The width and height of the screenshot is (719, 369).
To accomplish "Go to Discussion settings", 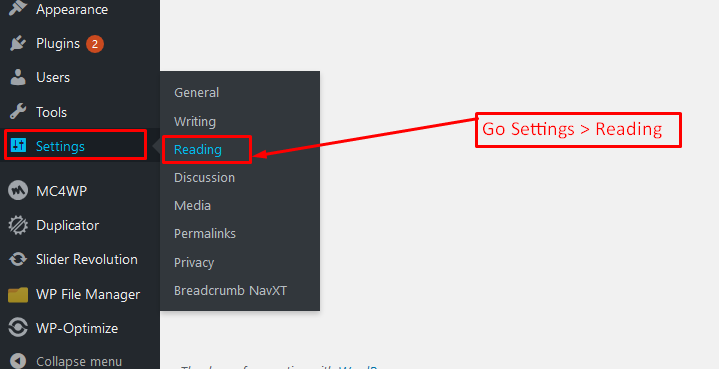I will (x=205, y=177).
